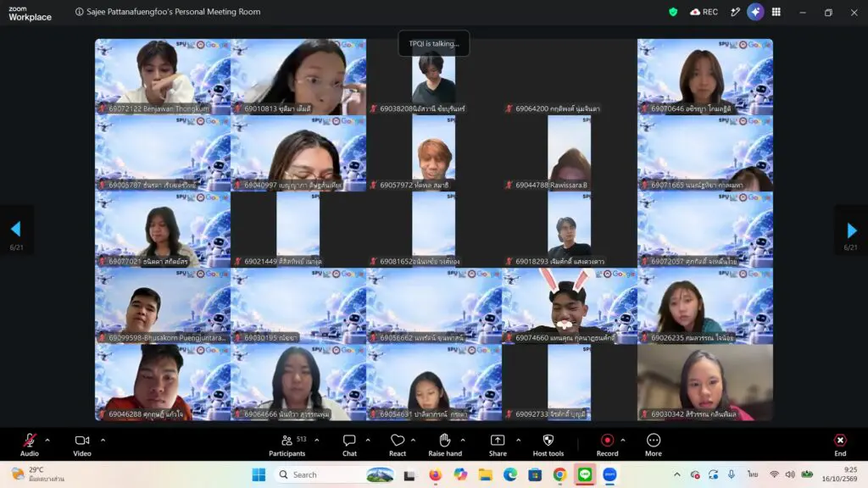
Task: Click the End meeting button
Action: coord(840,445)
